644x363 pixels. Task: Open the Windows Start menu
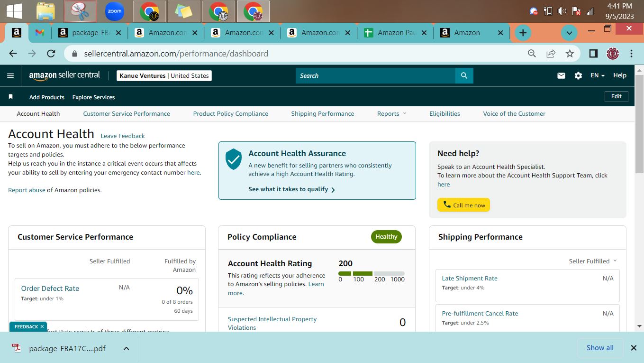pyautogui.click(x=14, y=11)
